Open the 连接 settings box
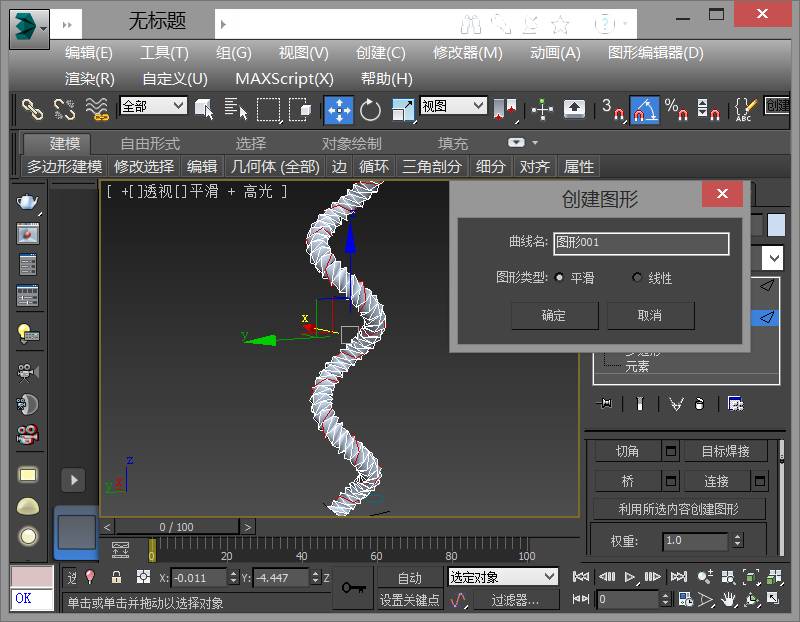Viewport: 800px width, 622px height. pyautogui.click(x=760, y=481)
